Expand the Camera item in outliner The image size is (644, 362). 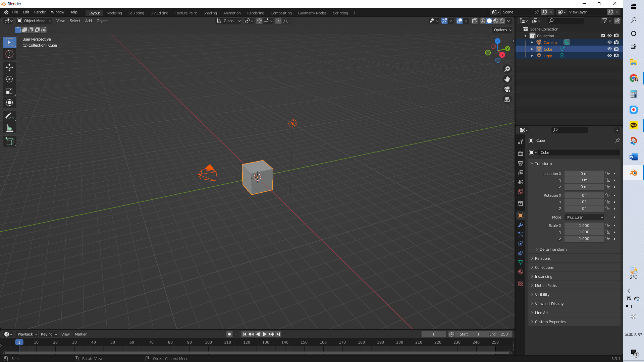(532, 43)
